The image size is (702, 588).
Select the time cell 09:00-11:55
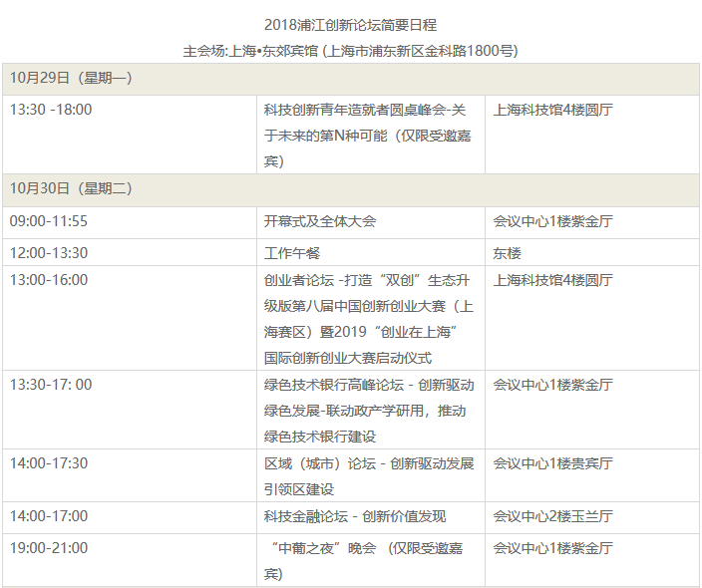130,222
